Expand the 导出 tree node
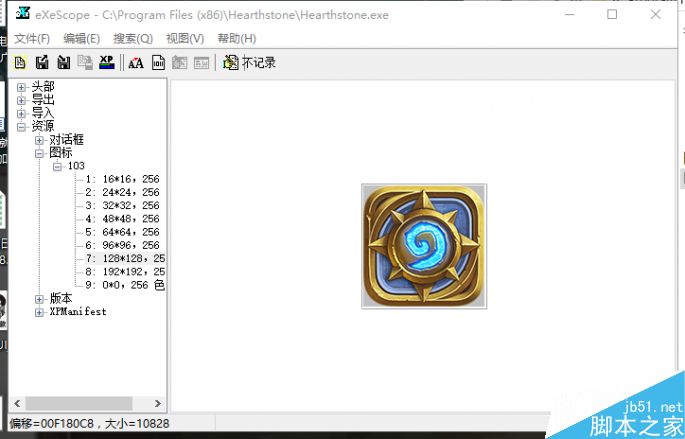The image size is (685, 439). [x=22, y=101]
